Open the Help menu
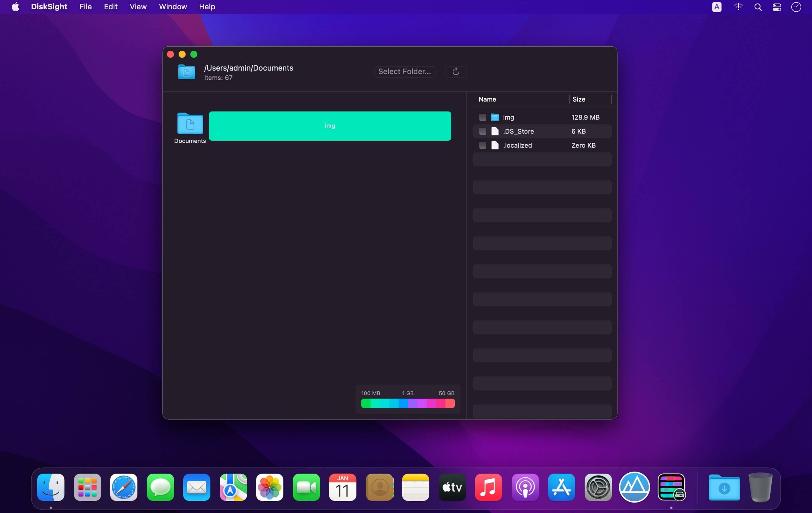 tap(207, 7)
